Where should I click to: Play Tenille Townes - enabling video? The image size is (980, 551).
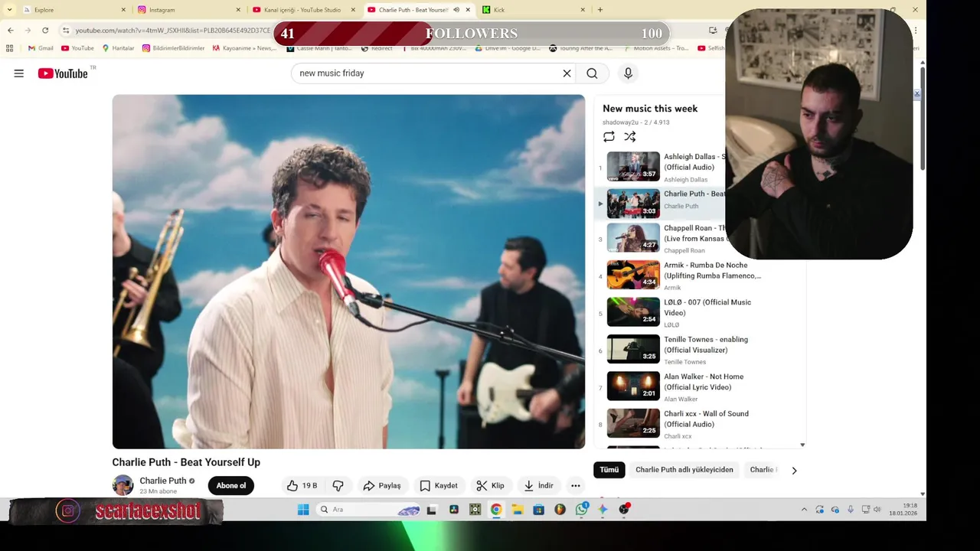(x=633, y=349)
